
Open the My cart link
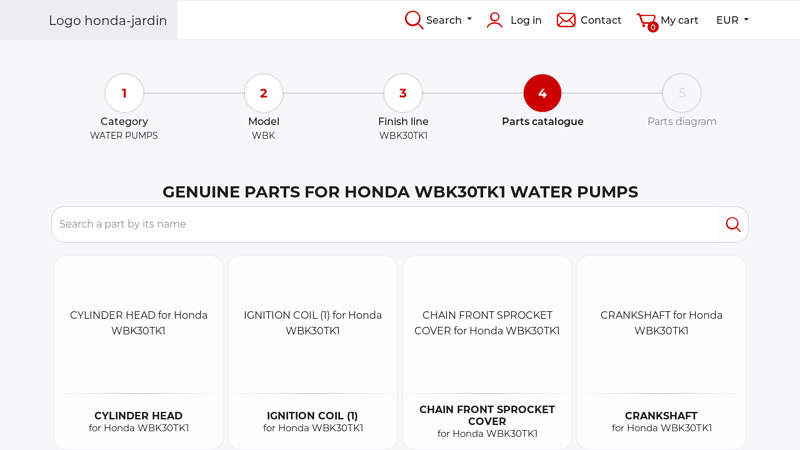pyautogui.click(x=679, y=20)
